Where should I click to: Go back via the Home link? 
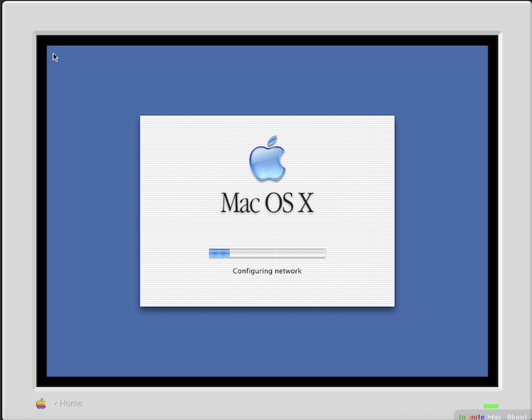point(69,403)
